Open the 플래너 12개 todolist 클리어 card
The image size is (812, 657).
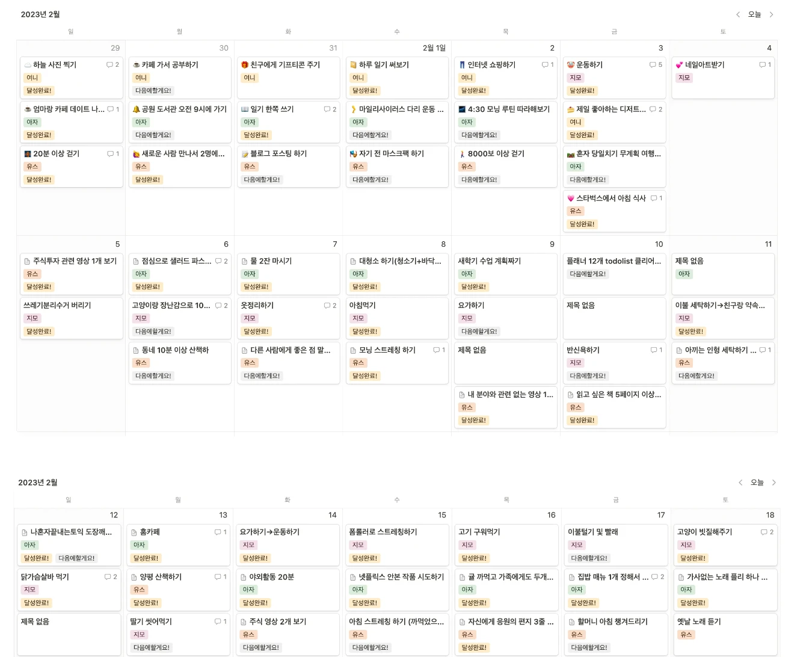tap(614, 261)
